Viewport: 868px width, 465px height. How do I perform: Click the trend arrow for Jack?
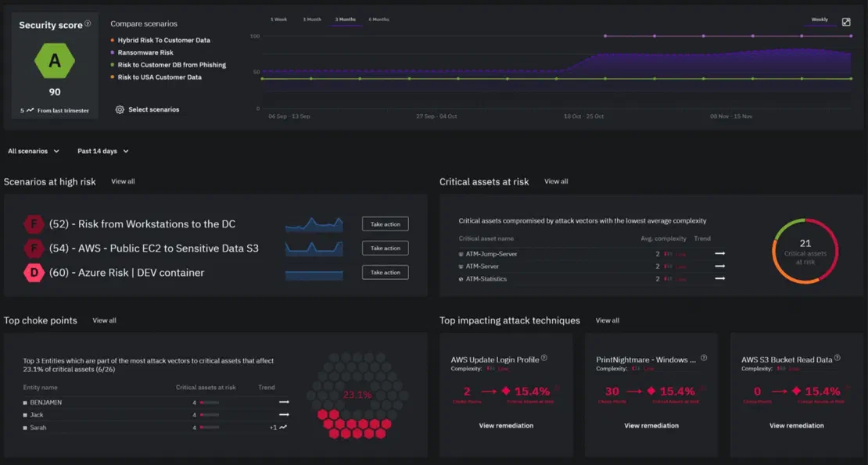pos(284,415)
